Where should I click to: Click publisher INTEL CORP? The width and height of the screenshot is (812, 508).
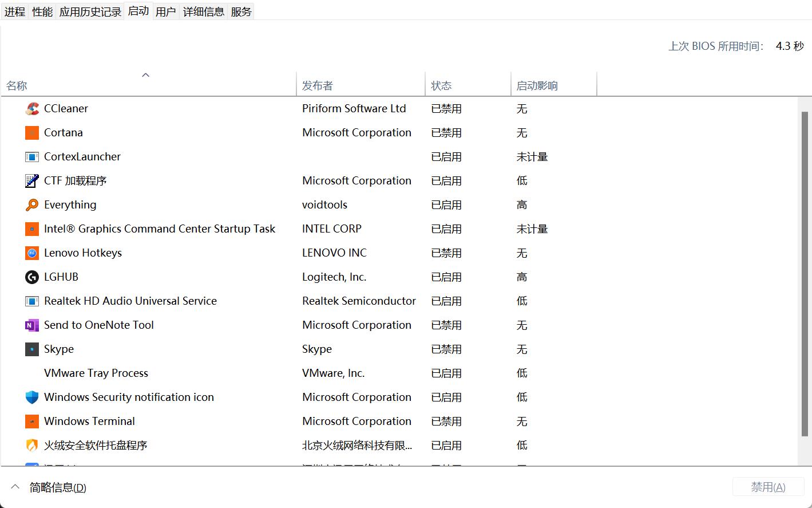[x=332, y=229]
